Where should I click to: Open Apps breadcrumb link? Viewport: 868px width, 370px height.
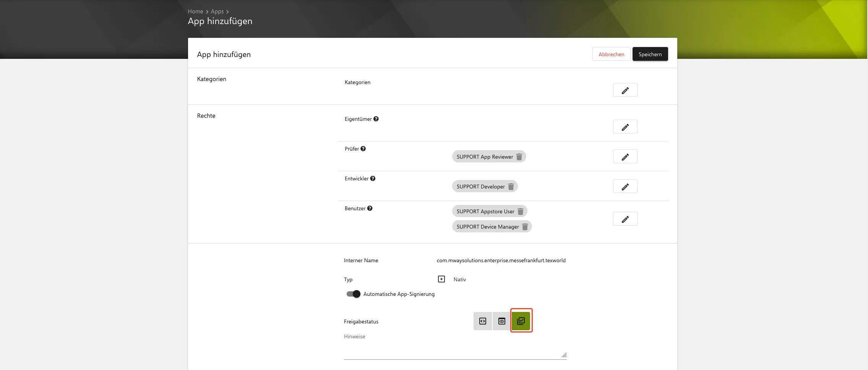[217, 11]
